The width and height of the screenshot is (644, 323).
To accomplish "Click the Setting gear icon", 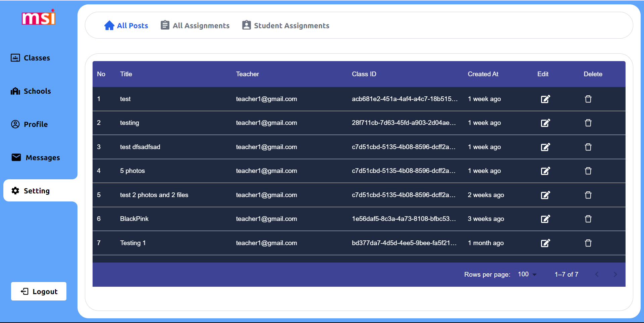I will coord(15,191).
